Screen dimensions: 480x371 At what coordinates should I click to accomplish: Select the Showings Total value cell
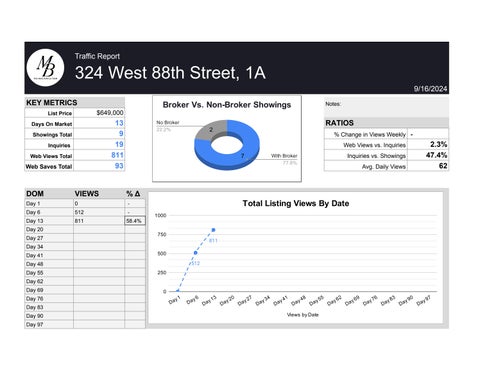click(99, 134)
